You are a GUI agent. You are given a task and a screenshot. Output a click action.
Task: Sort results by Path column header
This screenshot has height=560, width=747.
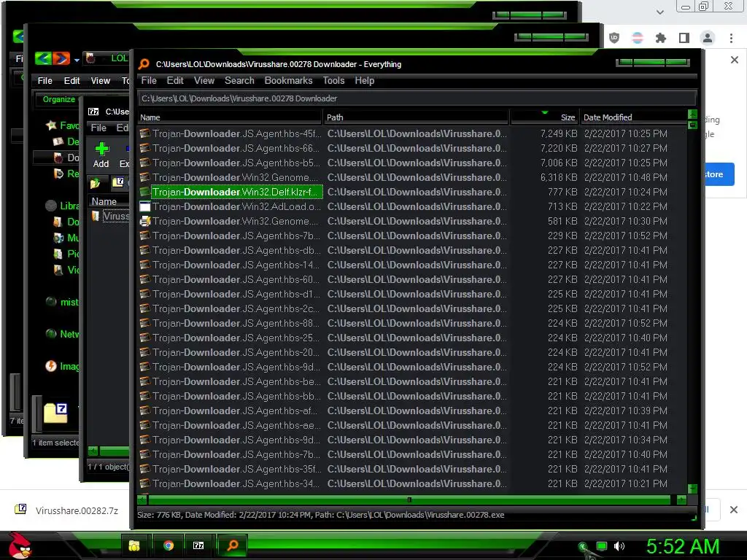416,117
